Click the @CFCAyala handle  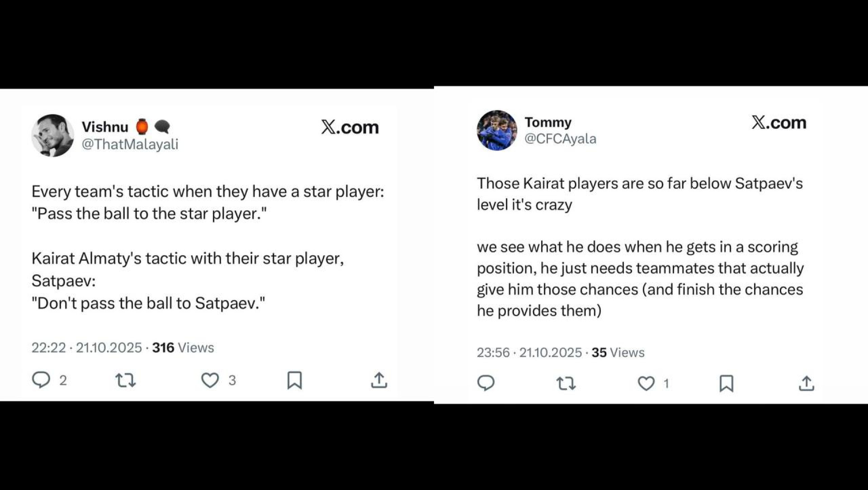(x=560, y=138)
